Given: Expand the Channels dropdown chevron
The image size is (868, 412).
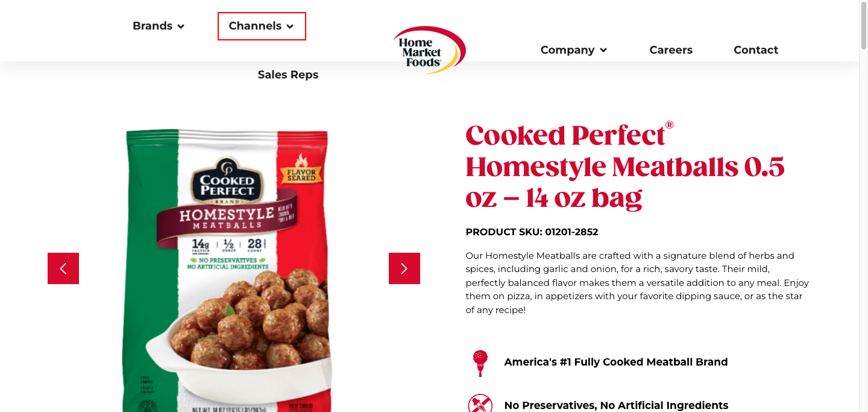Looking at the screenshot, I should point(290,27).
